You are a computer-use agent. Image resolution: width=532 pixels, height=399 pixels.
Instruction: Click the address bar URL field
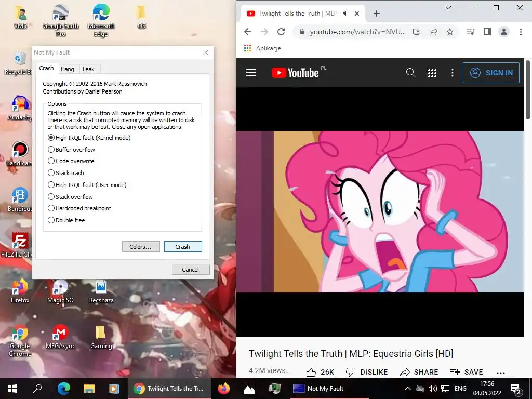tap(357, 32)
